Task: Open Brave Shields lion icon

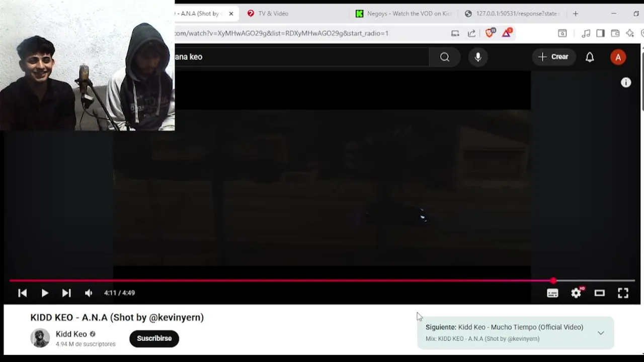Action: pos(490,33)
